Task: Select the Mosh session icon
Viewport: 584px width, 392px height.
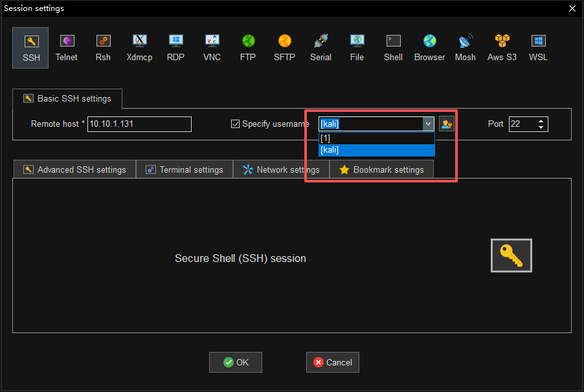Action: point(465,48)
